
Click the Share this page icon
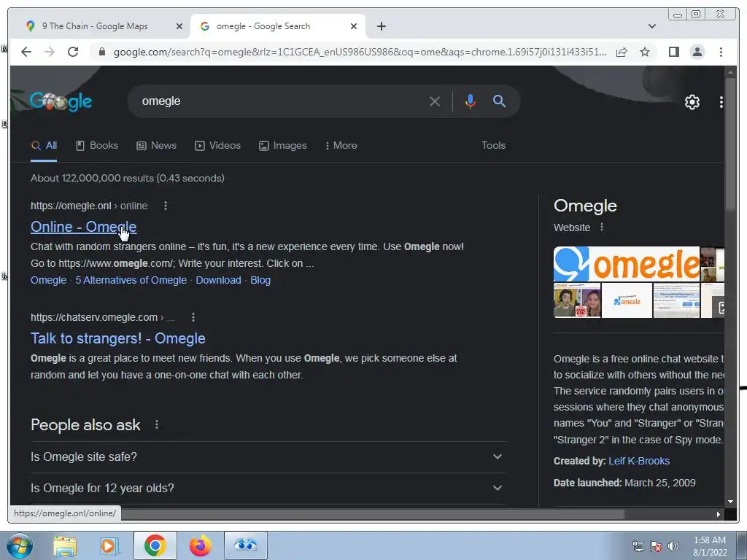(x=622, y=52)
